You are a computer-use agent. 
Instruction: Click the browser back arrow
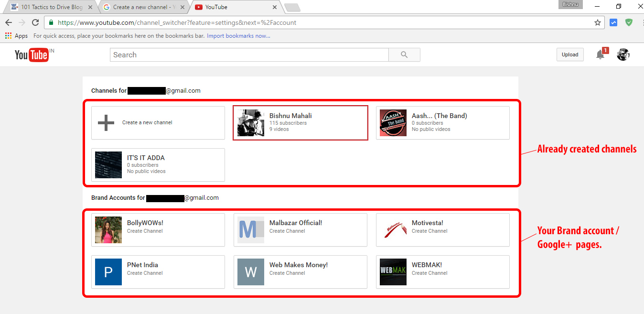point(9,22)
